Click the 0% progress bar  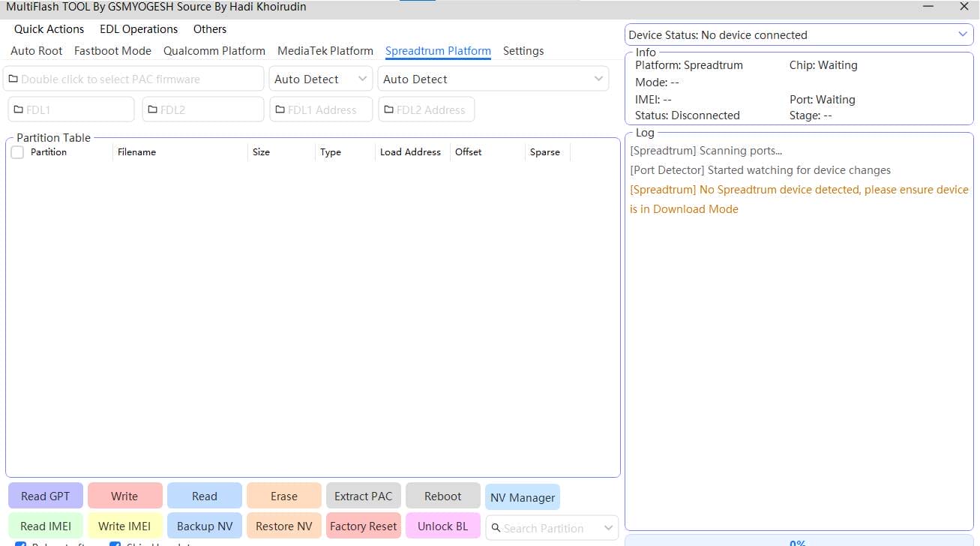(x=797, y=541)
